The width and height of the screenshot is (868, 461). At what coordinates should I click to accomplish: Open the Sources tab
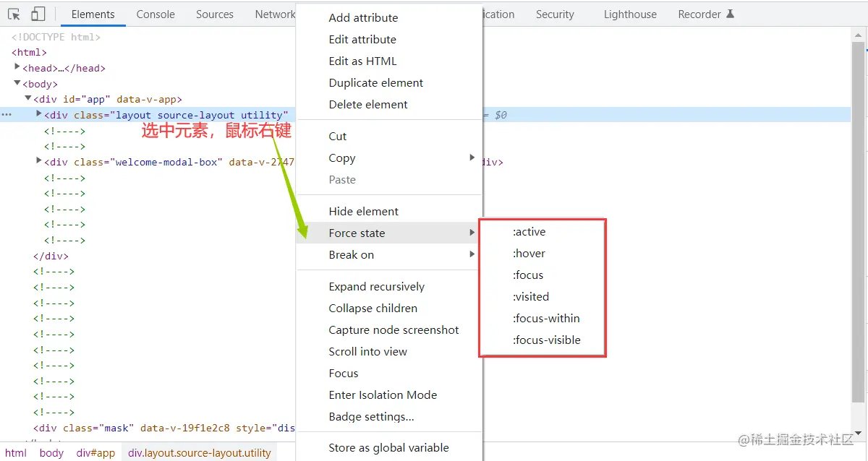point(215,14)
